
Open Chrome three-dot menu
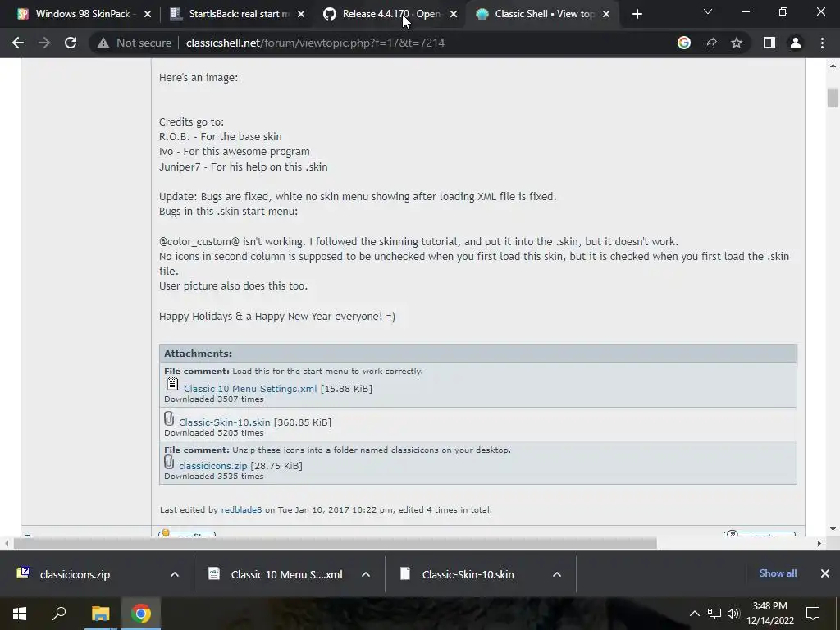point(822,43)
